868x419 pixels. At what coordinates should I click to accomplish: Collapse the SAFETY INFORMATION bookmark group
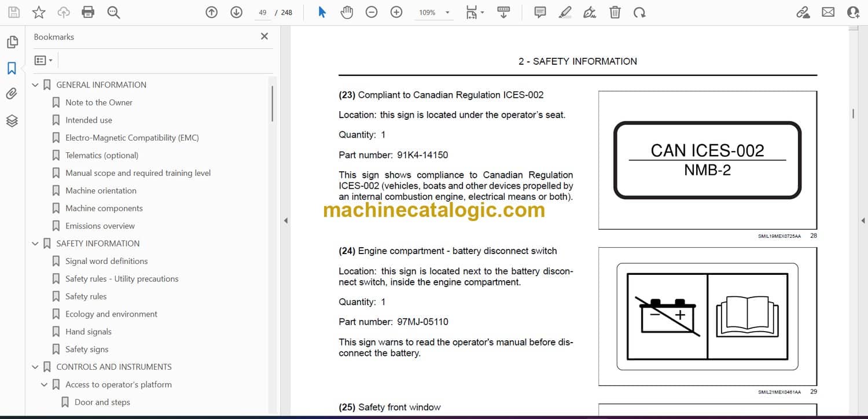click(35, 244)
